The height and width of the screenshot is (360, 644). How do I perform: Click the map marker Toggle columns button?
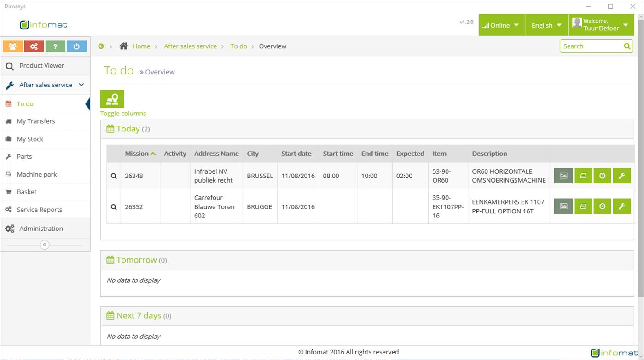click(x=112, y=99)
